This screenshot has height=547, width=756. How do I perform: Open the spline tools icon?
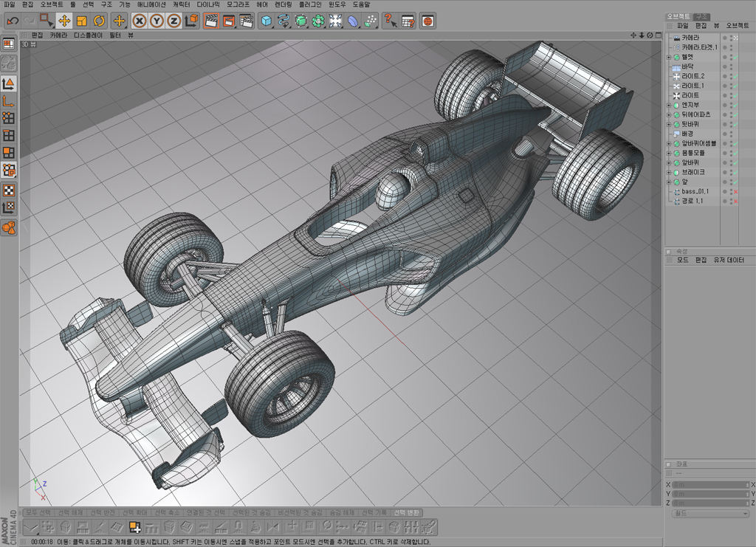pyautogui.click(x=283, y=21)
